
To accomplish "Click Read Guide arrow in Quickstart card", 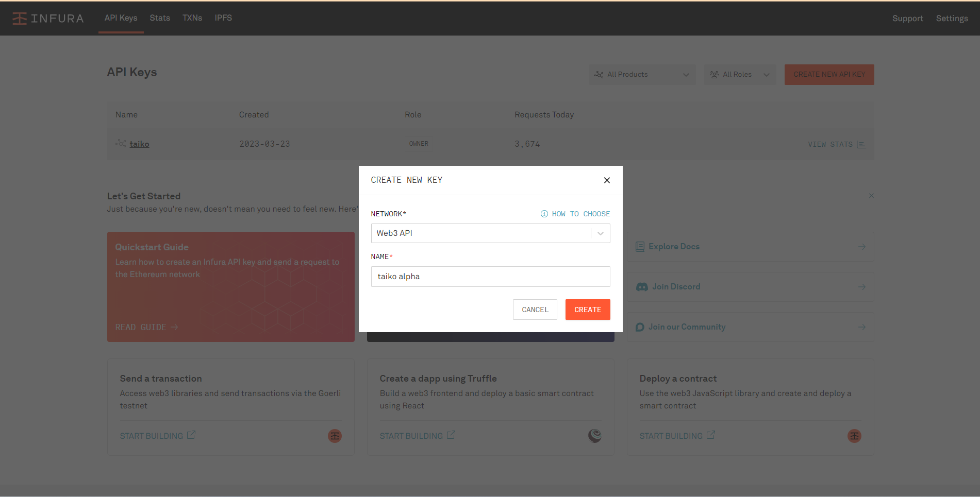I will point(174,327).
